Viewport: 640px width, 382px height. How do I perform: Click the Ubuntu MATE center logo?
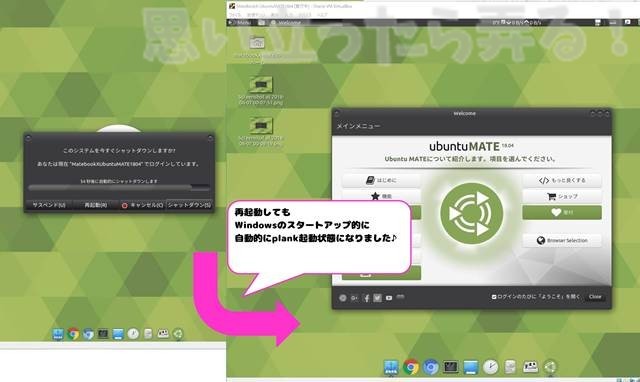pyautogui.click(x=471, y=213)
